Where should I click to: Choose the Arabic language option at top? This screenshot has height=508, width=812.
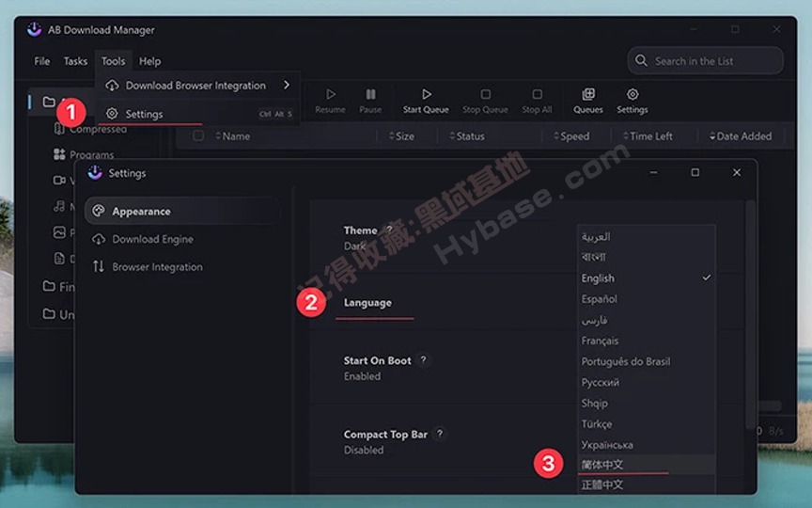647,237
